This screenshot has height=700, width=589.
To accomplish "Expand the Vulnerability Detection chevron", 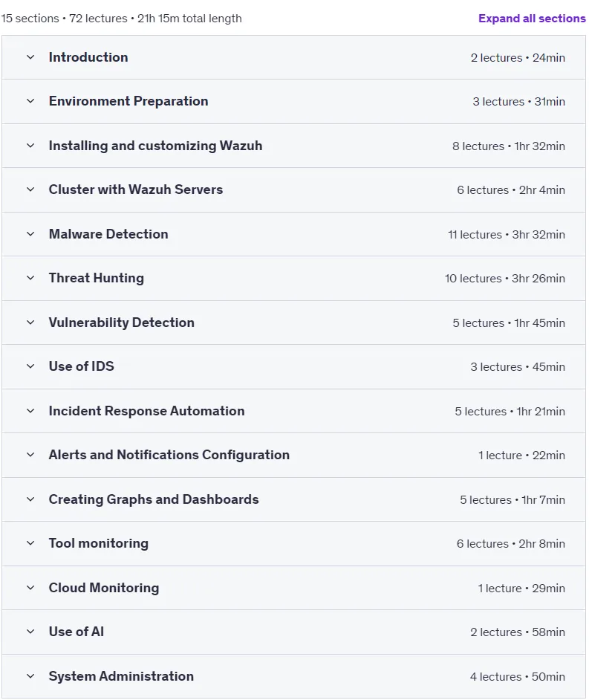I will click(x=30, y=323).
